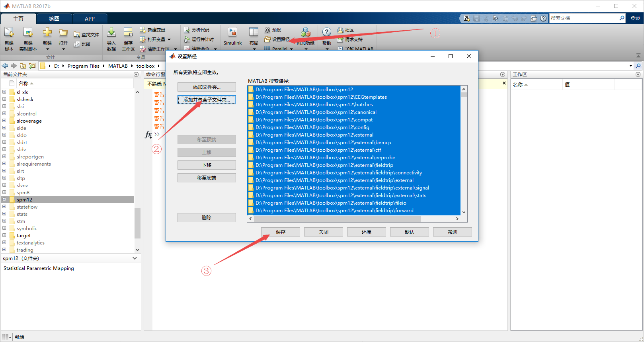This screenshot has height=342, width=644.
Task: Click 请求支持 (Request Support)
Action: click(x=350, y=39)
